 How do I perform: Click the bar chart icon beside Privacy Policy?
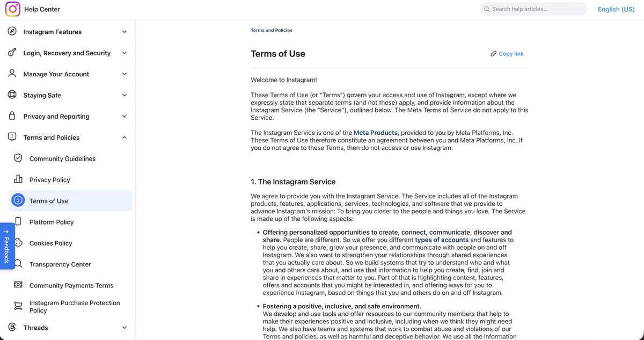pyautogui.click(x=18, y=179)
